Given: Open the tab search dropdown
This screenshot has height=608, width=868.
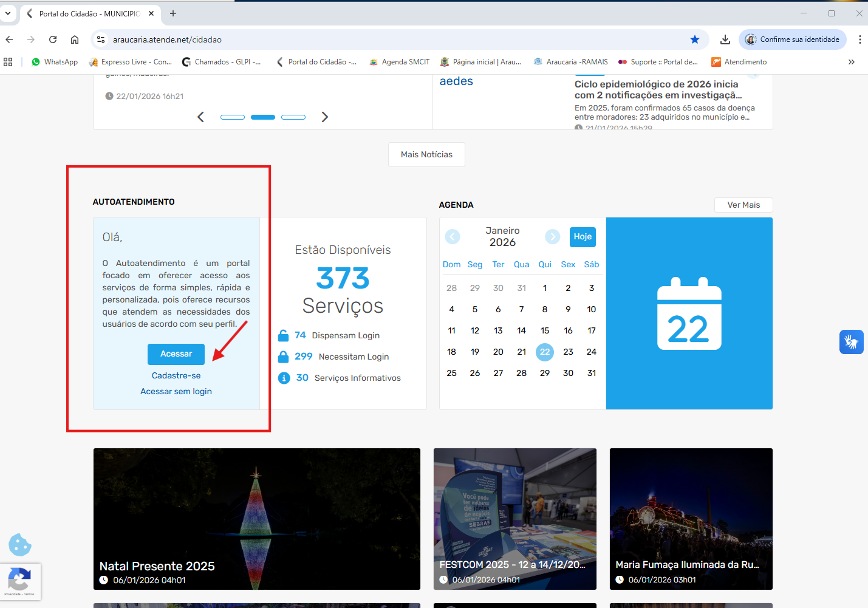Looking at the screenshot, I should 8,13.
